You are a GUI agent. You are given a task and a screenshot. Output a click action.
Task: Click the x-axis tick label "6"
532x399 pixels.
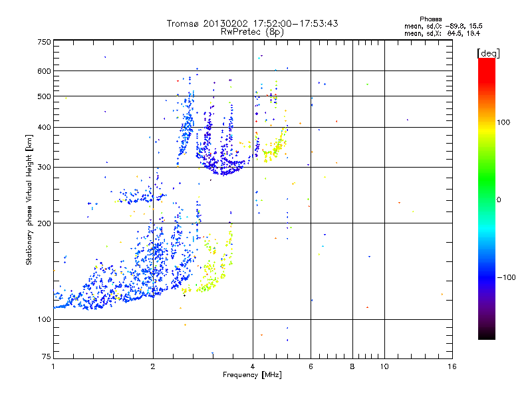311,366
